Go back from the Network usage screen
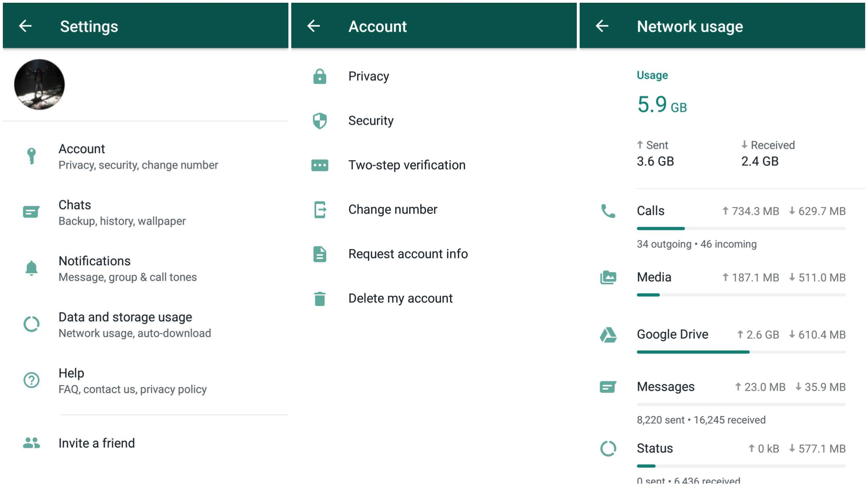This screenshot has width=868, height=487. point(602,26)
